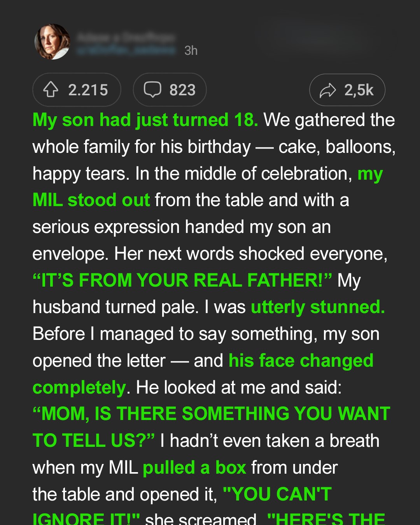Open the poster's profile picture

tap(52, 42)
